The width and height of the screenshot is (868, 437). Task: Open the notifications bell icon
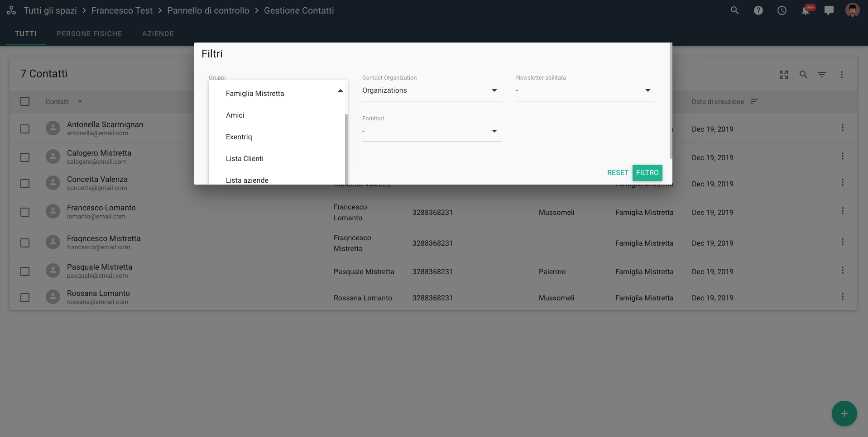(806, 11)
